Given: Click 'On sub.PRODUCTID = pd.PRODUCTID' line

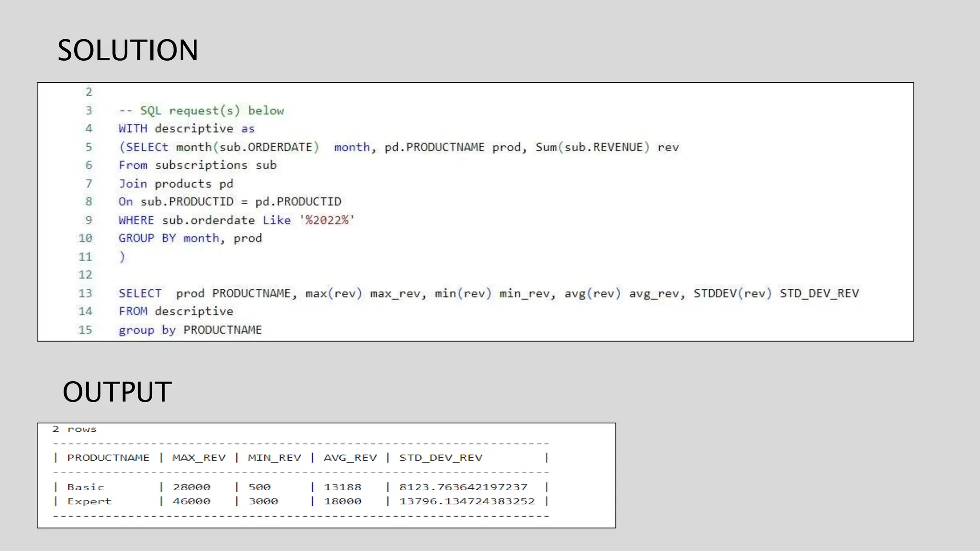Looking at the screenshot, I should click(230, 202).
